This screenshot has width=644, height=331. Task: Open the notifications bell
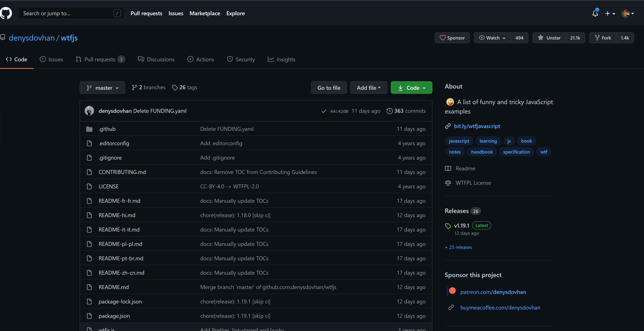595,13
